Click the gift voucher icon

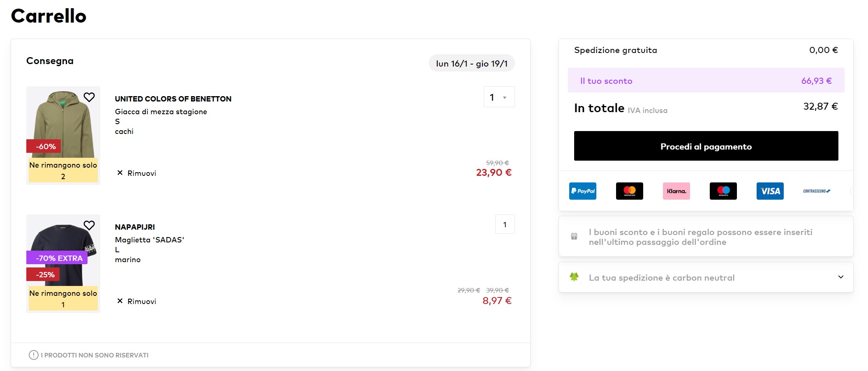574,236
